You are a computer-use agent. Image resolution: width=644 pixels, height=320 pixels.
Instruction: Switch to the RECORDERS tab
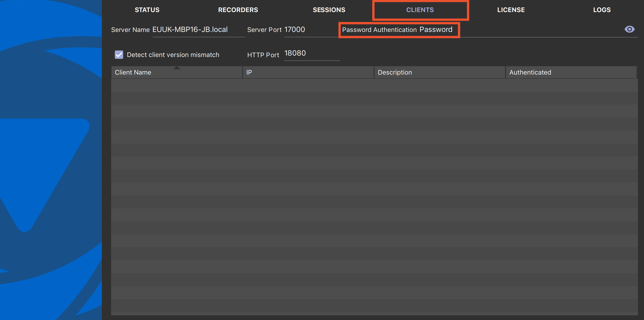238,10
